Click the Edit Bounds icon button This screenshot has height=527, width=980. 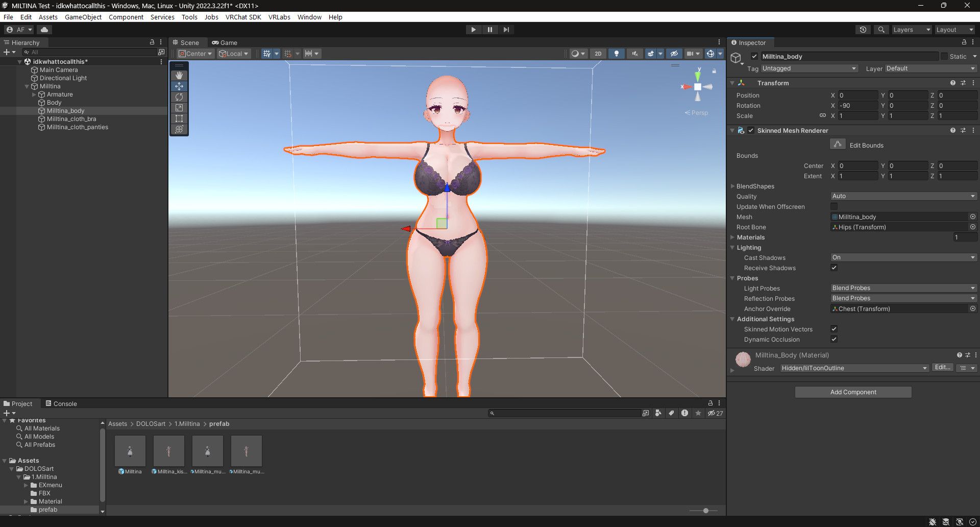coord(838,145)
